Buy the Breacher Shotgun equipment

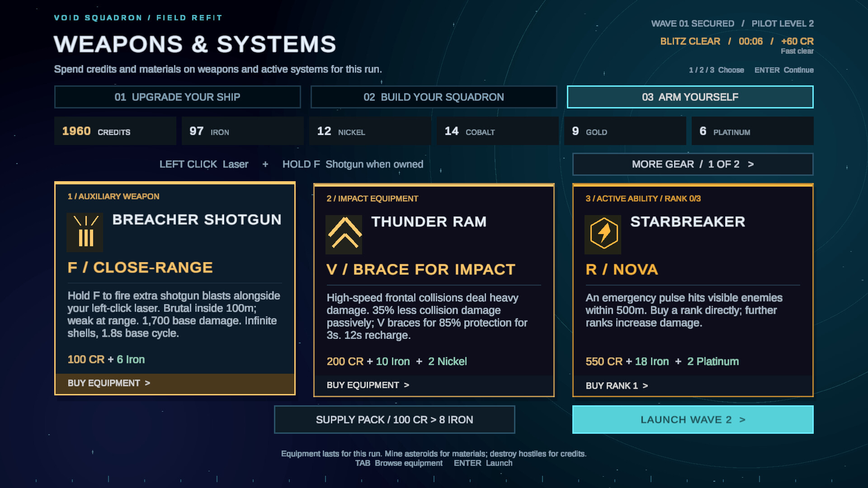point(175,383)
